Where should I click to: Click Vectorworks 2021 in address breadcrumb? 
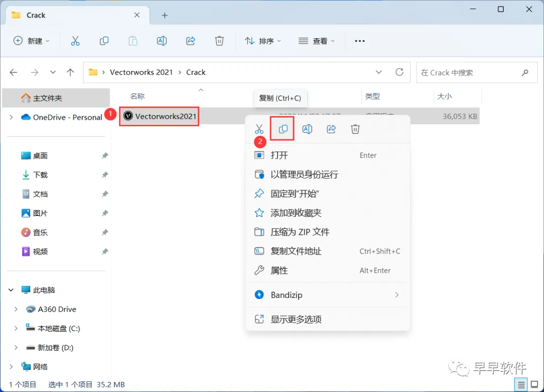click(141, 72)
